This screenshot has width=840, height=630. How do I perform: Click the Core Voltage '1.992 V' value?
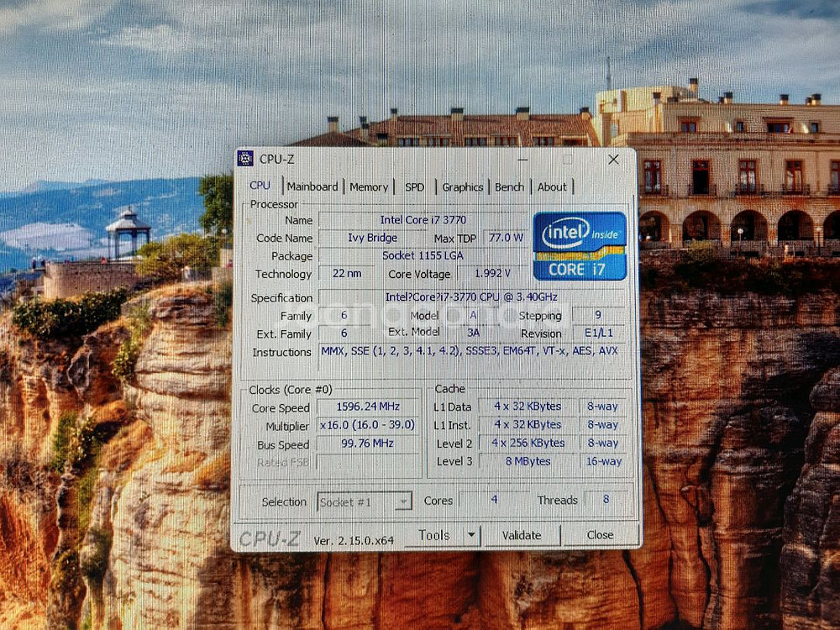point(491,273)
